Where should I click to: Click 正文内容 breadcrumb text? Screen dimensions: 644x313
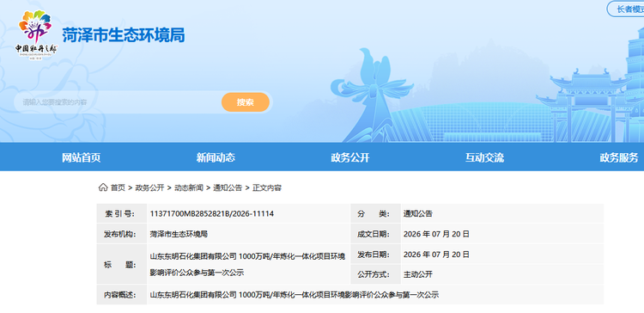tap(267, 188)
